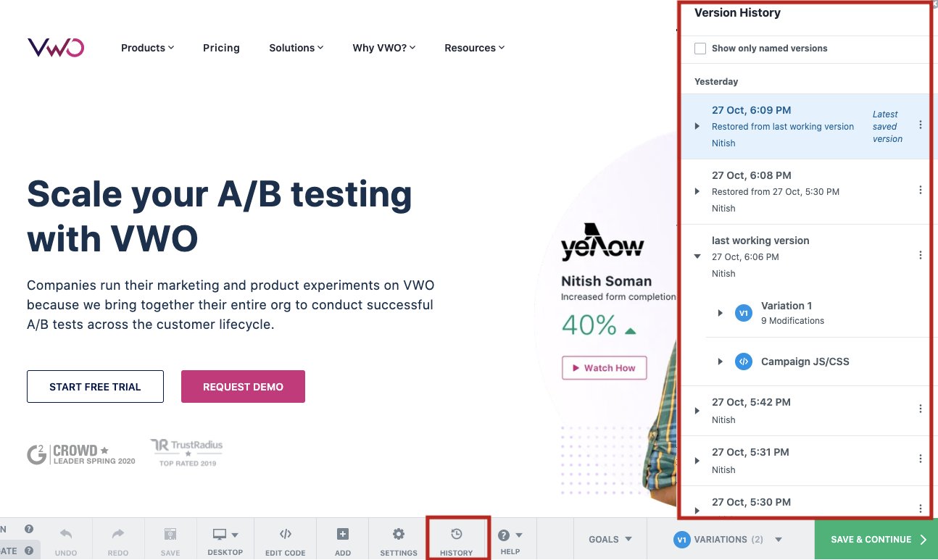Click the G2 Crowd leader badge
Viewport: 938px width, 560px height.
point(81,455)
